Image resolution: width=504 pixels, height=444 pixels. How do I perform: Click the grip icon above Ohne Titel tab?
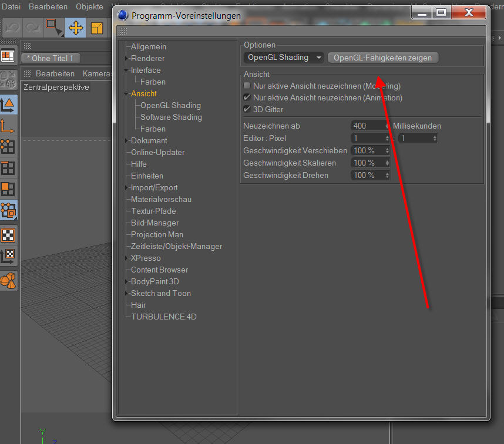28,46
